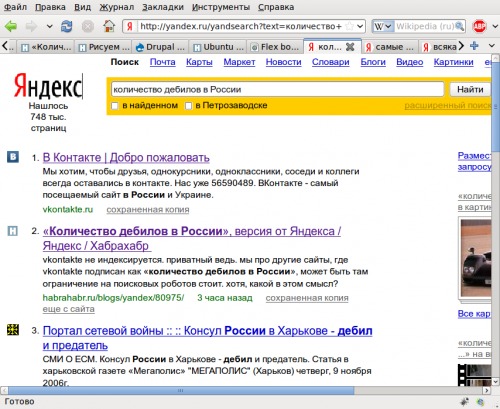
Task: Click the Forward arrow button
Action: coord(31,26)
